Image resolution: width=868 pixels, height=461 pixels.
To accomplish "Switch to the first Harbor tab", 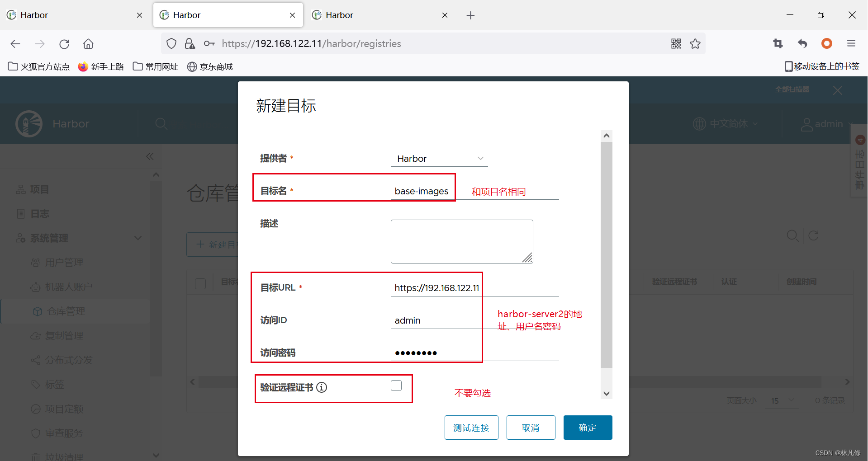I will (x=75, y=15).
